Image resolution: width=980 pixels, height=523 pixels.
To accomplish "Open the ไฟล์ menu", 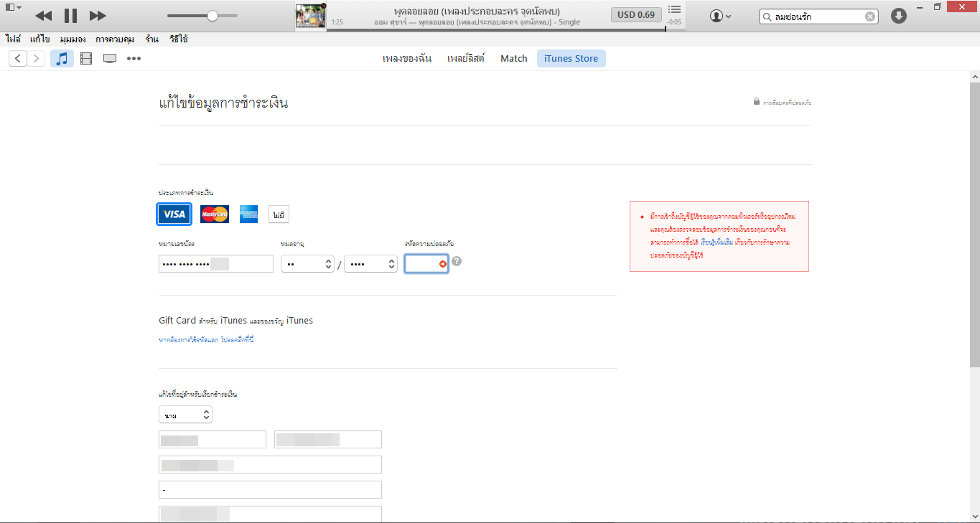I will (13, 39).
